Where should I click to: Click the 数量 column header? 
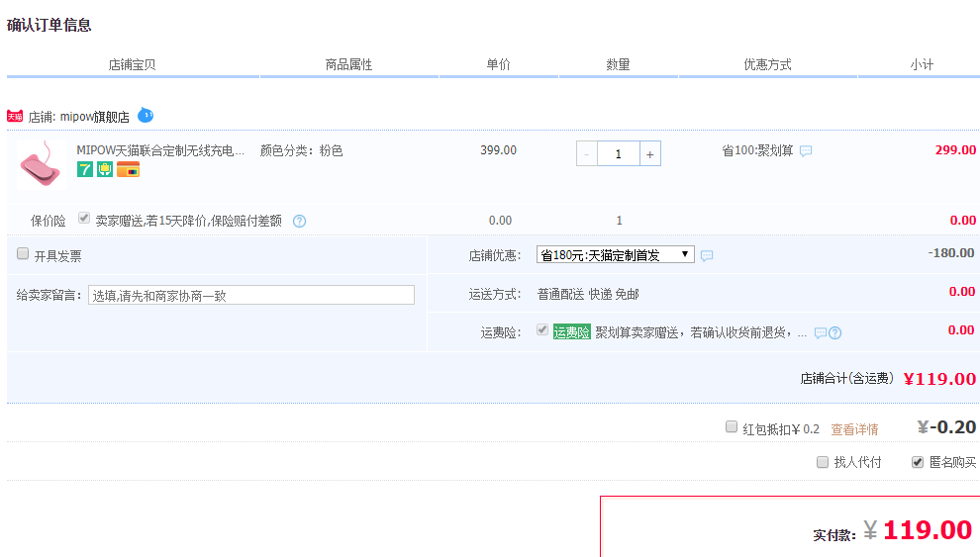pos(618,65)
